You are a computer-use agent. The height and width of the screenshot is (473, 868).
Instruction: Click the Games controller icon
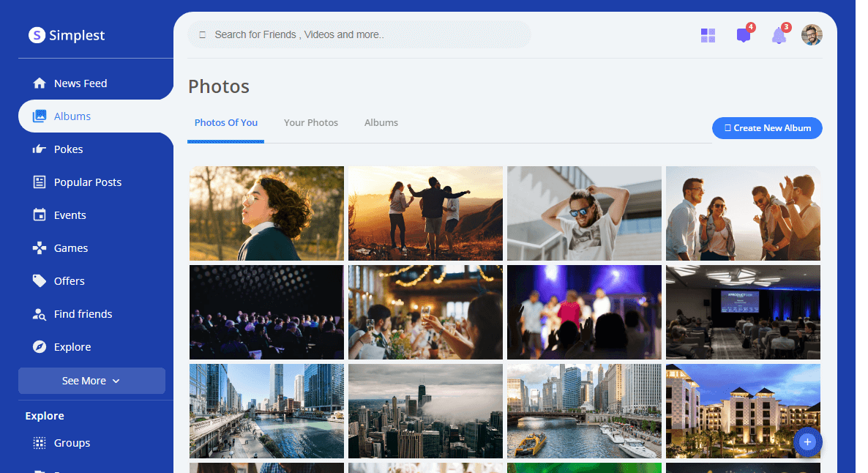click(x=40, y=248)
